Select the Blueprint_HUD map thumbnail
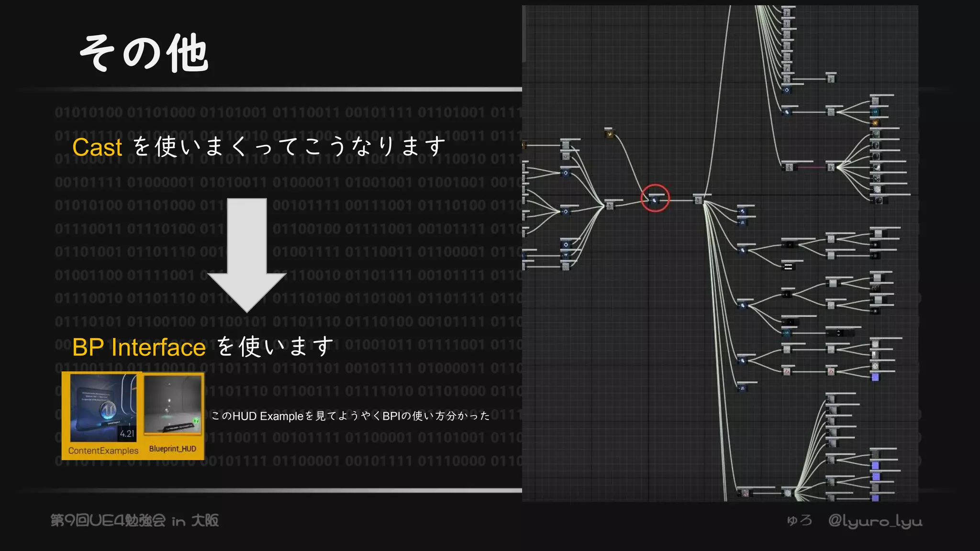The height and width of the screenshot is (551, 980). point(173,404)
